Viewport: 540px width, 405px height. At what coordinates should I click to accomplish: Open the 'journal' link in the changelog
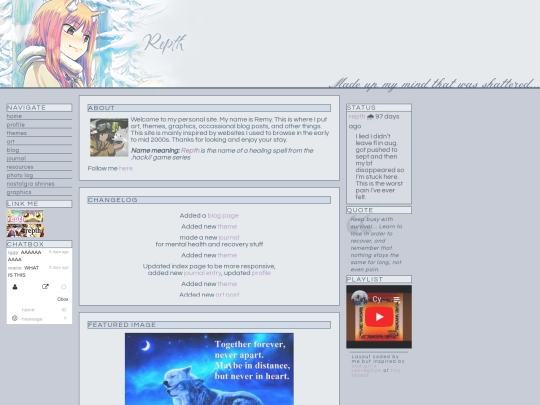click(x=229, y=238)
